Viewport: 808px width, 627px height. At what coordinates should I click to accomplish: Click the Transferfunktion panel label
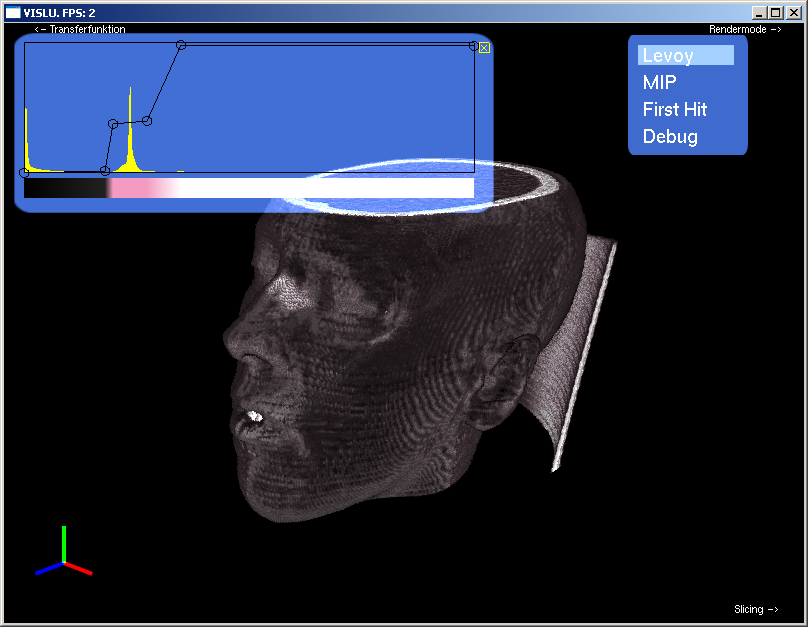(80, 30)
